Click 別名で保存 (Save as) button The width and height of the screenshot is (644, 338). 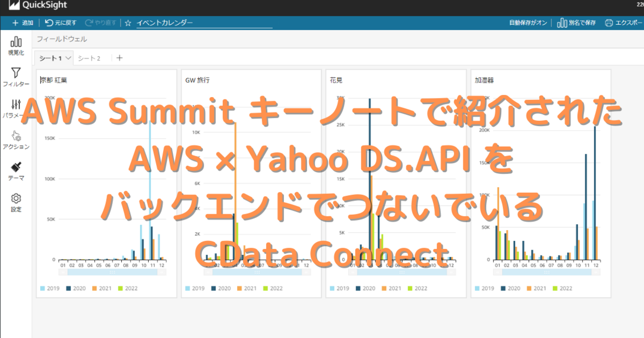point(577,23)
